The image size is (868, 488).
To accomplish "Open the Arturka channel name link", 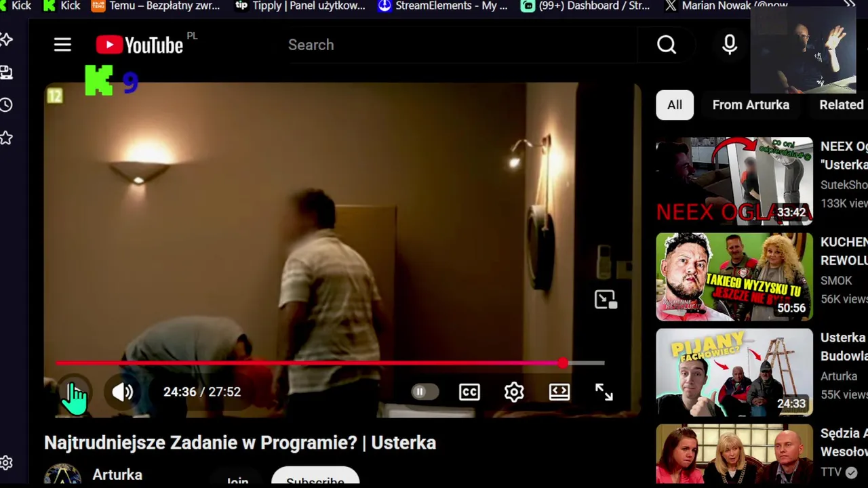I will click(x=117, y=474).
